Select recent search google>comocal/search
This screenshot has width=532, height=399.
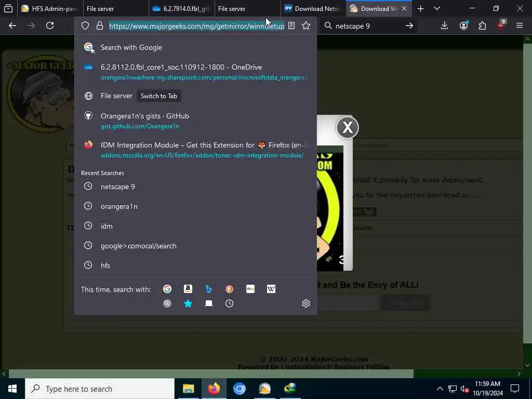pos(195,246)
